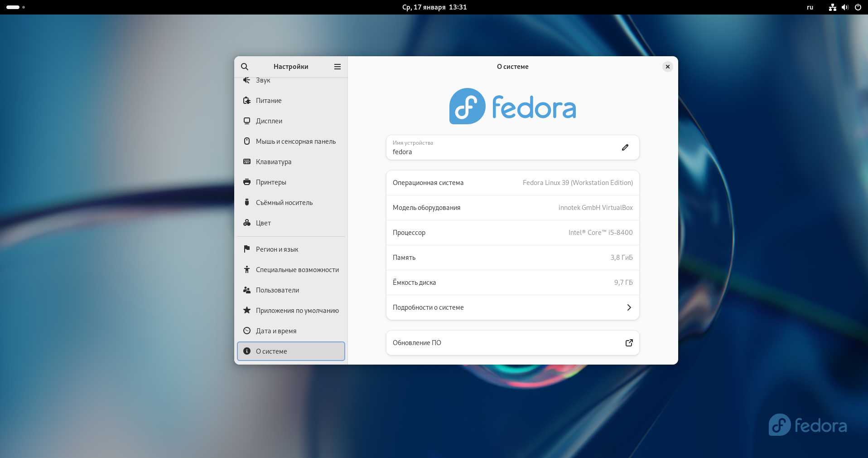Screen dimensions: 868x458
Task: Open the ru keyboard layout indicator
Action: point(810,7)
